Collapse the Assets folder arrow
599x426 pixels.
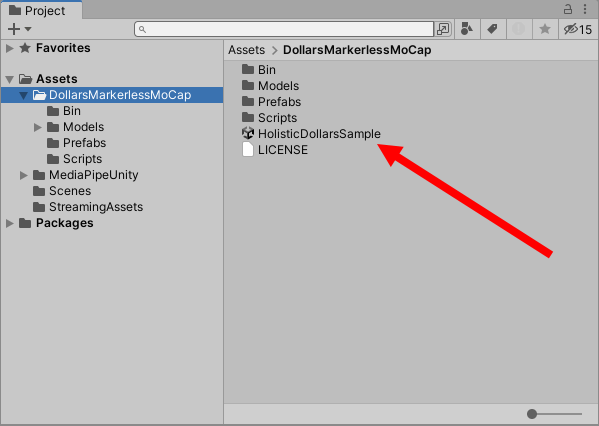pos(10,79)
